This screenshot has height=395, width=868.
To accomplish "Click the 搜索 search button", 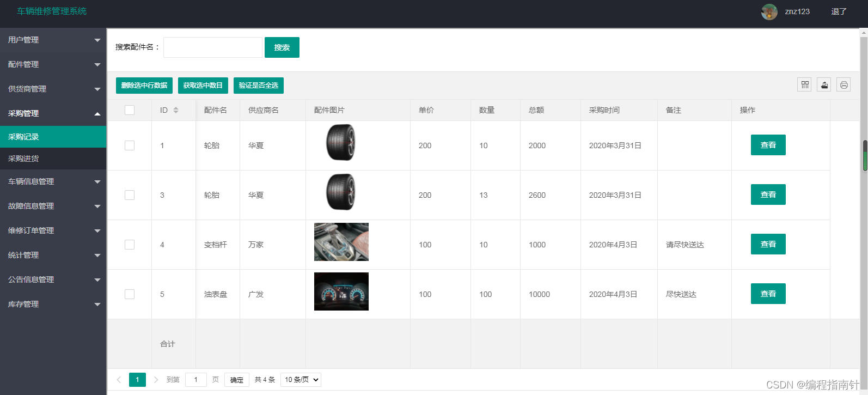I will (282, 47).
